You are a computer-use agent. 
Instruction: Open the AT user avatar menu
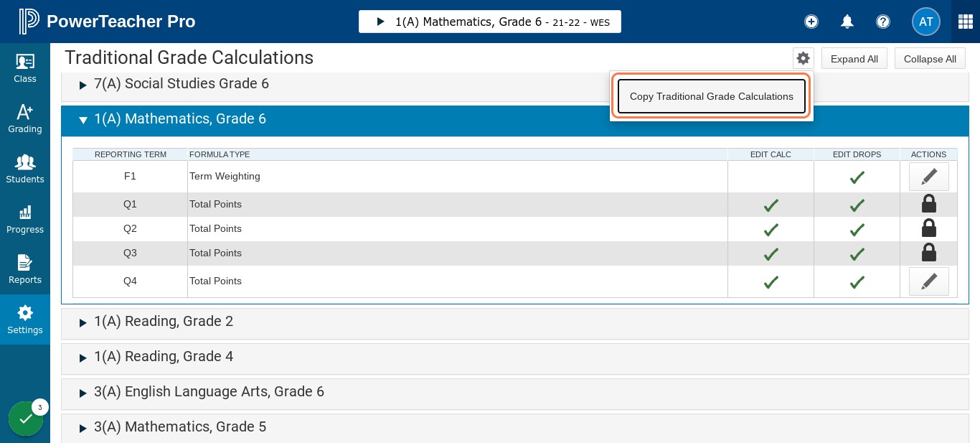(926, 22)
